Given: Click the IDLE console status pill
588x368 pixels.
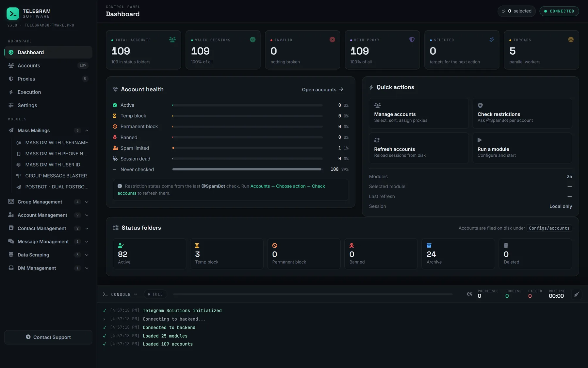Looking at the screenshot, I should tap(155, 294).
